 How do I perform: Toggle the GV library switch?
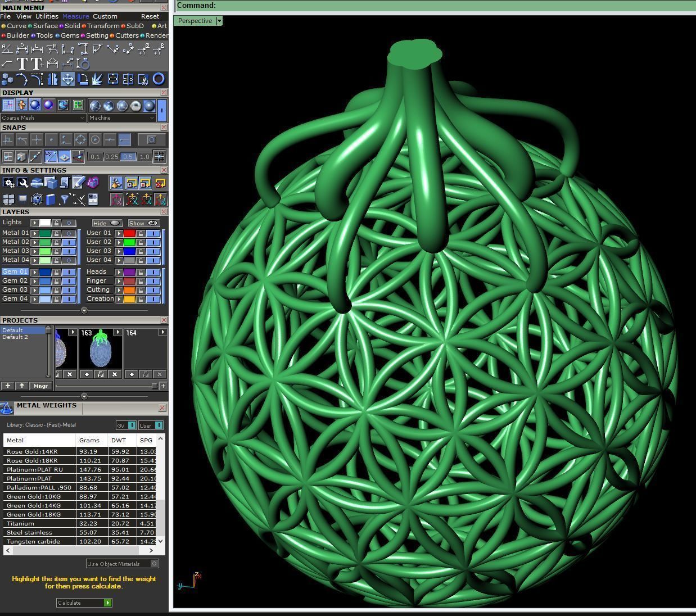pos(126,425)
